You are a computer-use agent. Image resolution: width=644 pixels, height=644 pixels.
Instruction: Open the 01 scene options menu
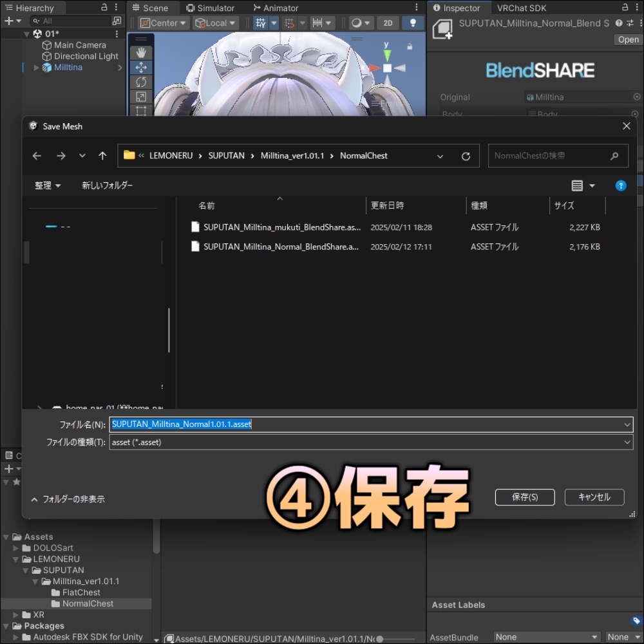(117, 33)
